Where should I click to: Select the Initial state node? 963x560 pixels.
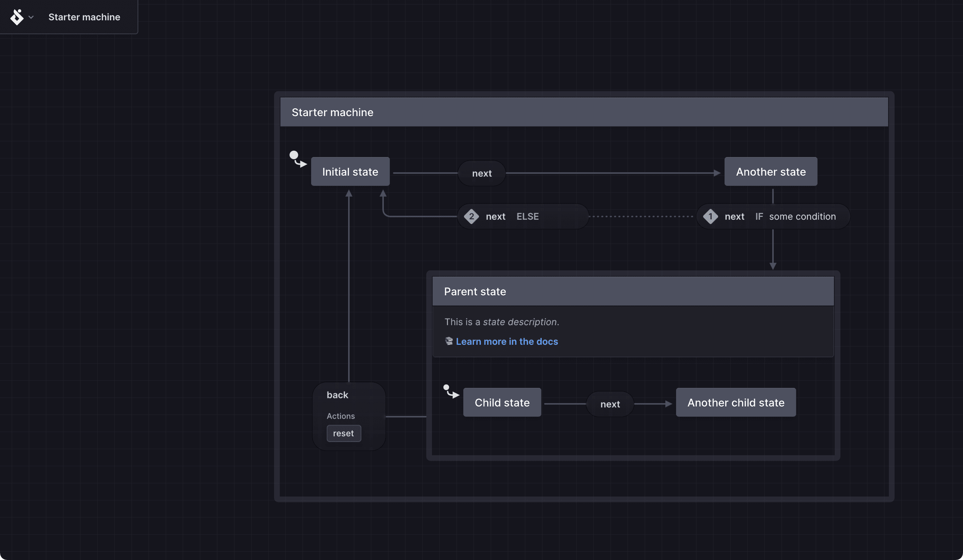coord(350,172)
